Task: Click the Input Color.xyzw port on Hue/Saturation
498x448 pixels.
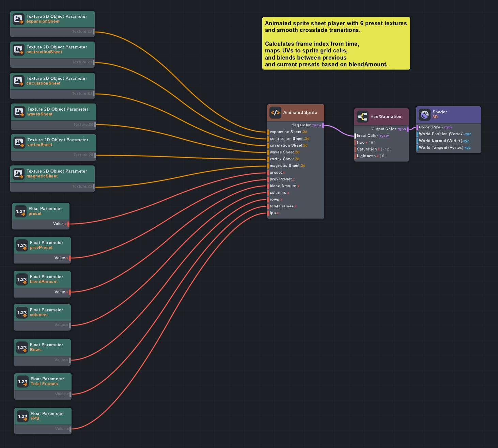Action: (x=356, y=135)
